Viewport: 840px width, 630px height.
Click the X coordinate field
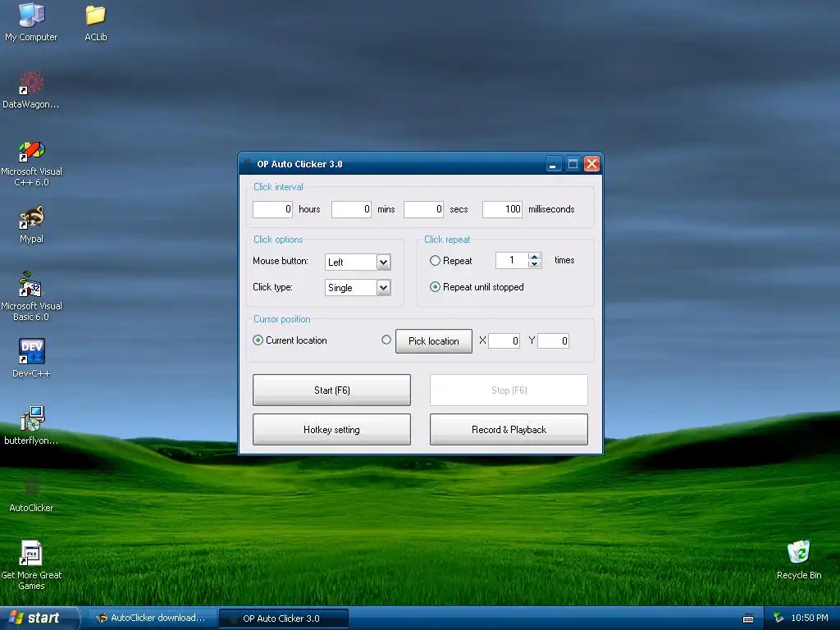(x=504, y=340)
